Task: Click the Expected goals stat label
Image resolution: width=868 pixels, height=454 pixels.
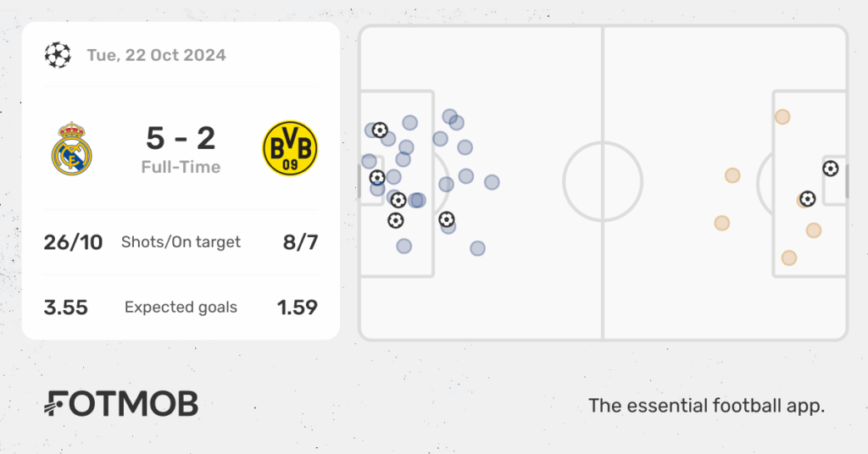Action: (181, 307)
